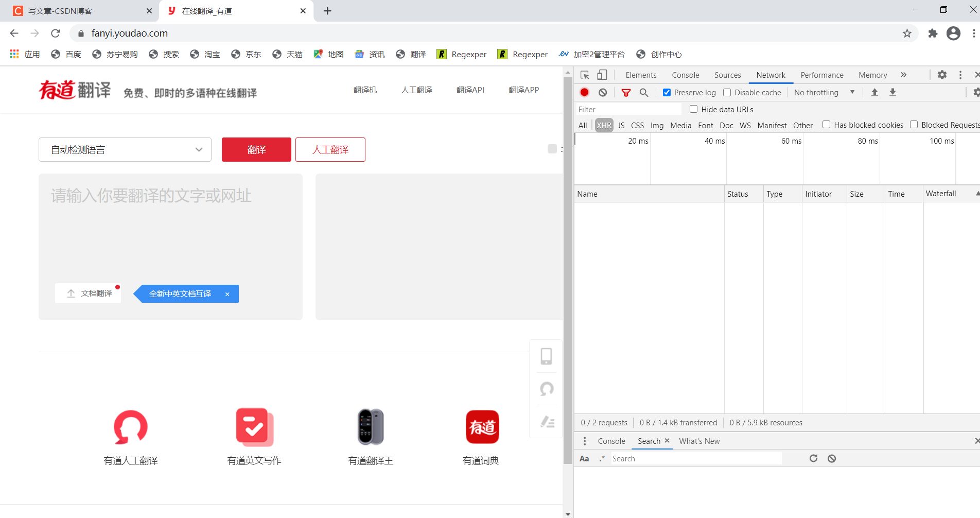Check the Hide data URLs option
The image size is (980, 518).
(x=693, y=109)
